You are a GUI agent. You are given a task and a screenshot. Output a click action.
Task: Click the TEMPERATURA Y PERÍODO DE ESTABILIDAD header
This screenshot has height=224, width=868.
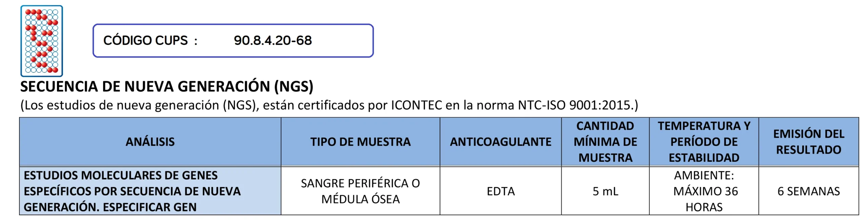pyautogui.click(x=704, y=142)
